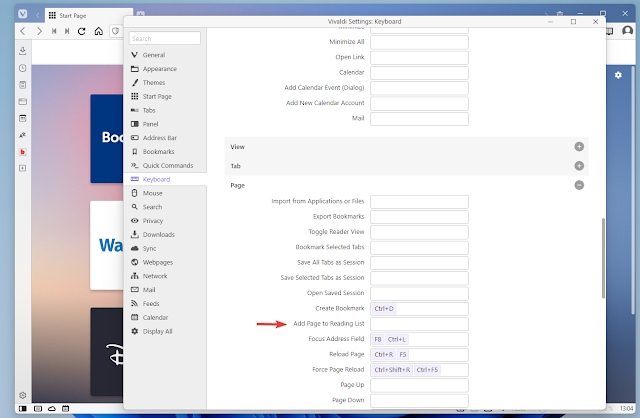Open the Mouse settings category
Viewport: 640px width, 418px height.
165,193
